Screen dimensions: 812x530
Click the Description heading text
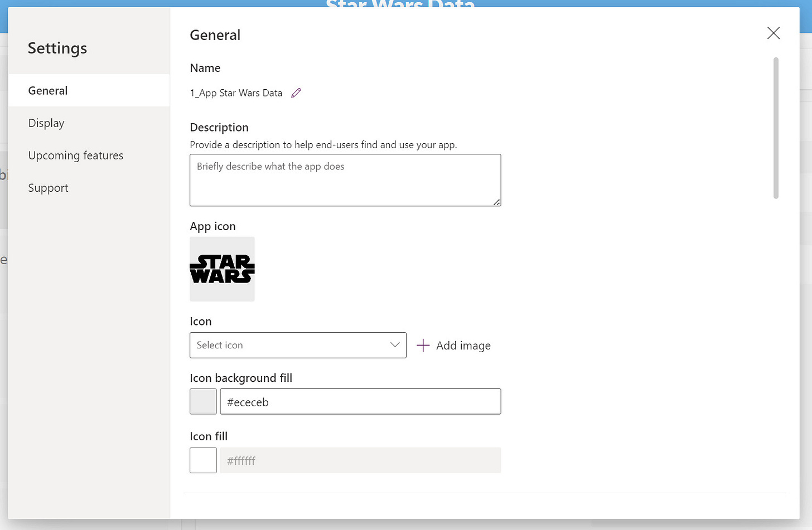pos(219,128)
